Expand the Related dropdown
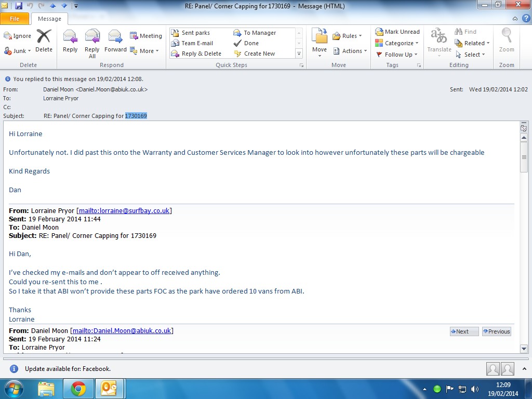The height and width of the screenshot is (399, 532). tap(472, 43)
